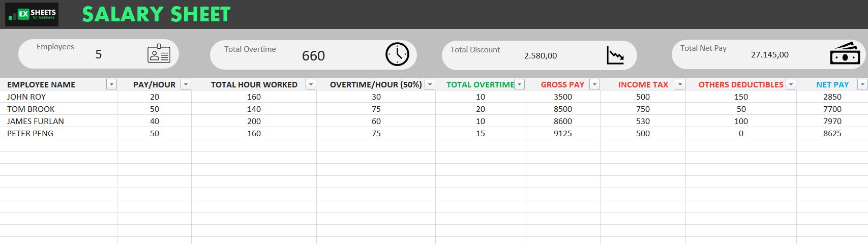Select the JAMES FURLAN name cell
Image resolution: width=868 pixels, height=244 pixels.
(58, 121)
